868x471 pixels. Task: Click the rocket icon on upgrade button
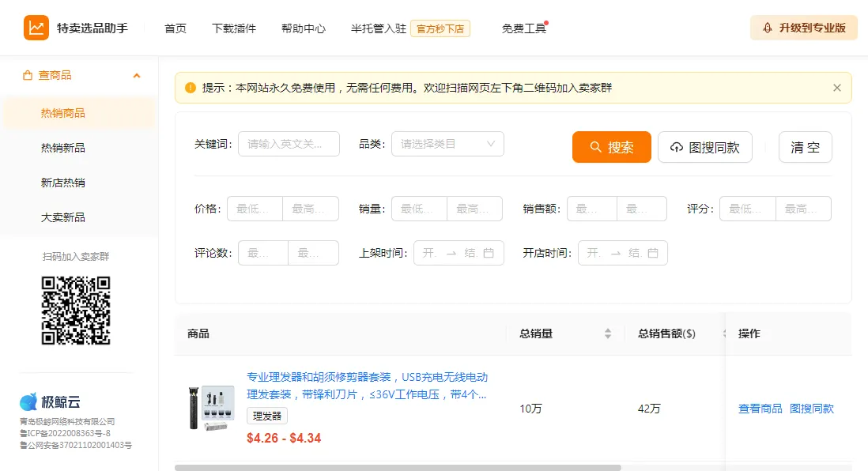(767, 28)
